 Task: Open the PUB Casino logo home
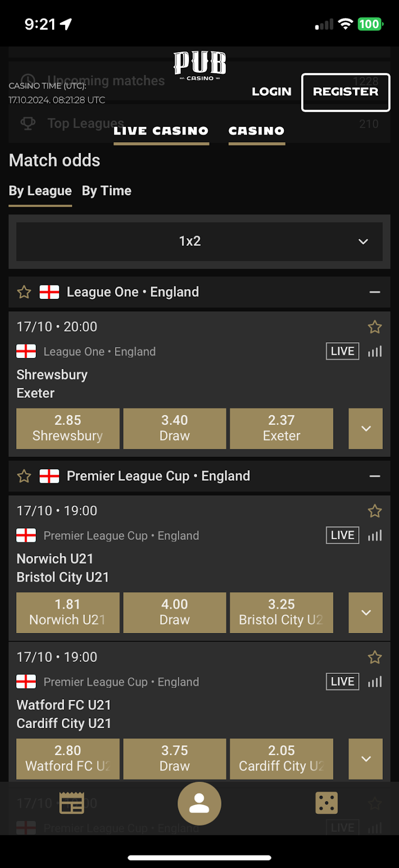coord(200,66)
